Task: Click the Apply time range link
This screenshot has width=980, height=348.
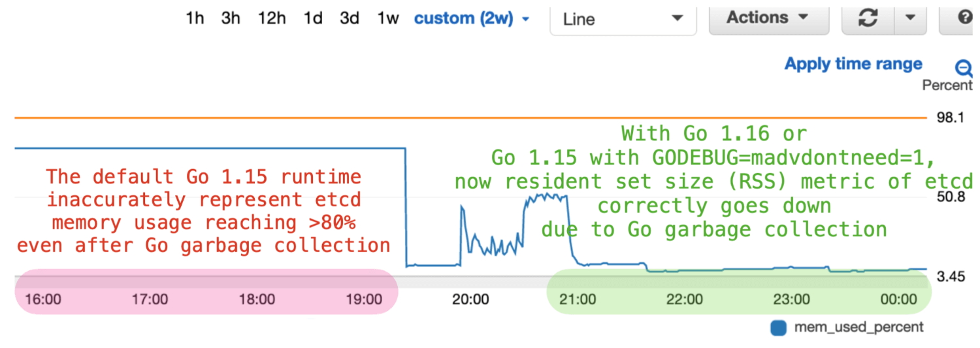Action: click(853, 64)
